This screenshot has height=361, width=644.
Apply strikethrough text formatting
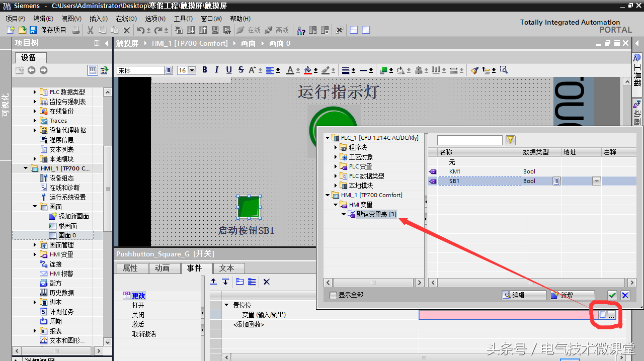241,70
